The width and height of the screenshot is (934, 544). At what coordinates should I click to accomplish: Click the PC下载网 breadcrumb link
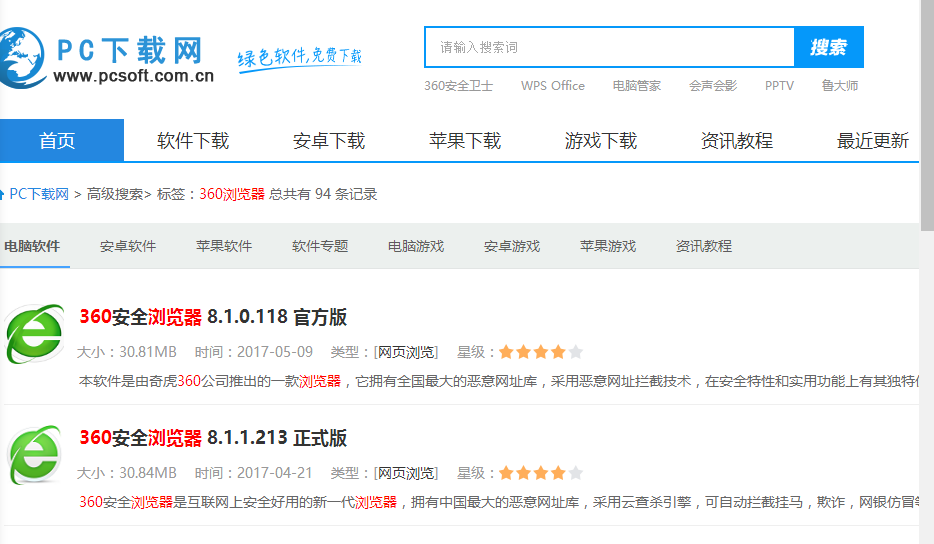[39, 194]
